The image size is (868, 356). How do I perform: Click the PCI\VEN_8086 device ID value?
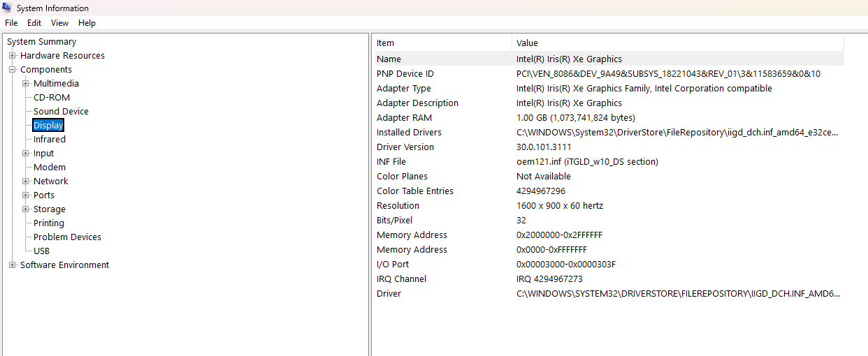(669, 74)
